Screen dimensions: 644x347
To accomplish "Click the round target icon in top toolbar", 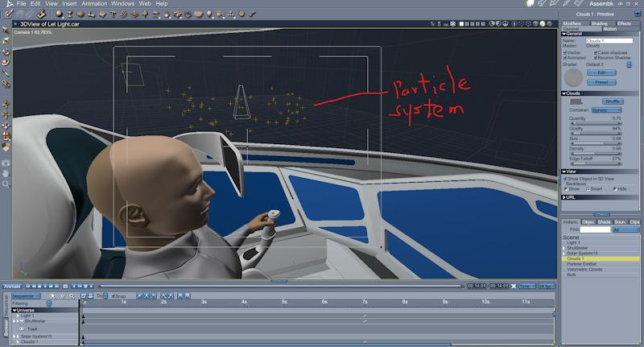I will tap(242, 14).
